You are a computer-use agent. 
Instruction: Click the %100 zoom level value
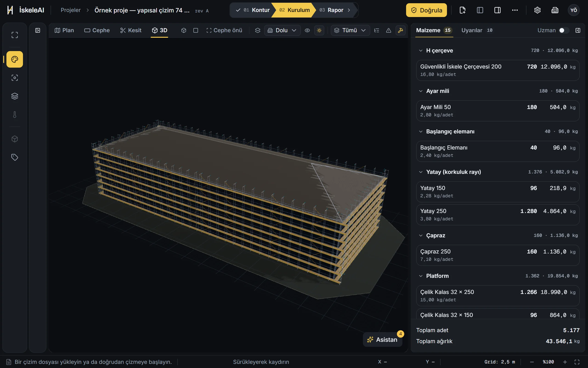pyautogui.click(x=548, y=362)
